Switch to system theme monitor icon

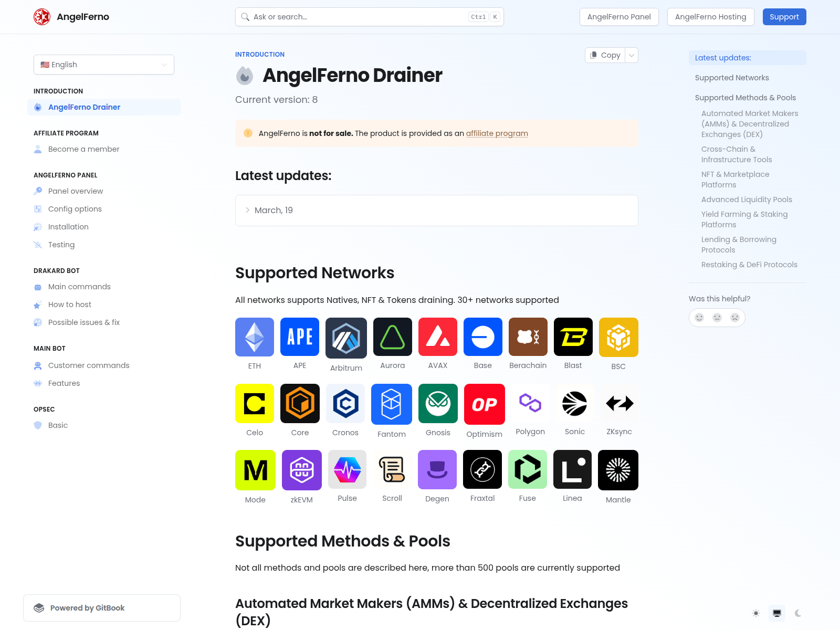(x=777, y=613)
